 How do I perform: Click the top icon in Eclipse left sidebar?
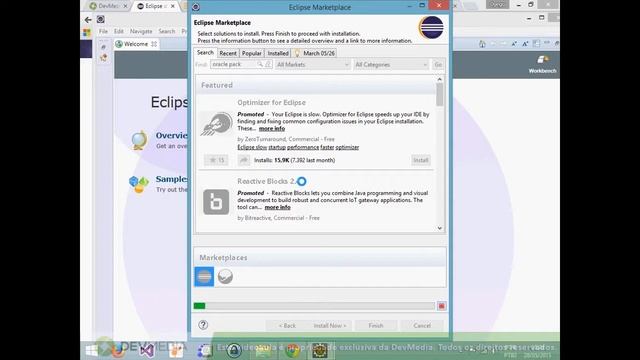click(x=103, y=47)
